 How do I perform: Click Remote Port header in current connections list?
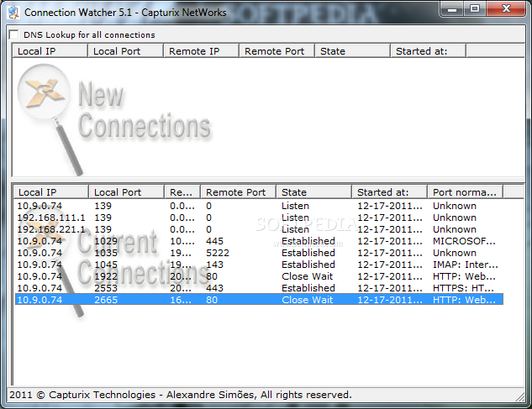(x=238, y=192)
